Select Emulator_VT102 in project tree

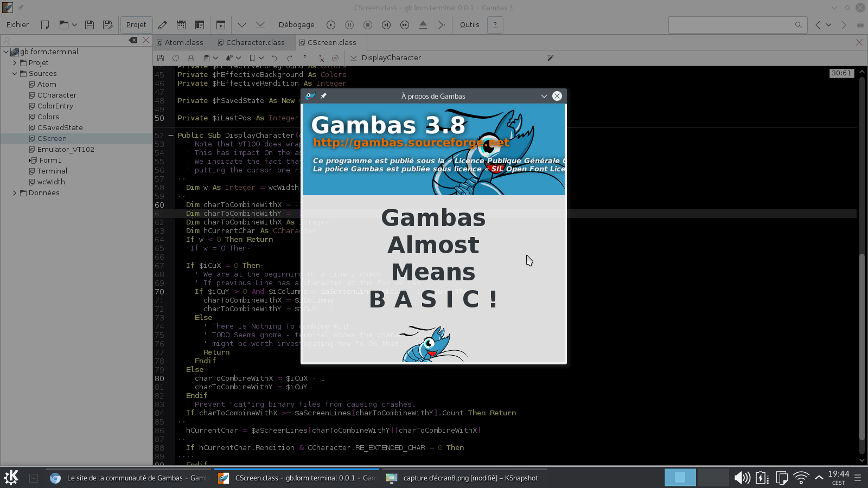pos(66,150)
